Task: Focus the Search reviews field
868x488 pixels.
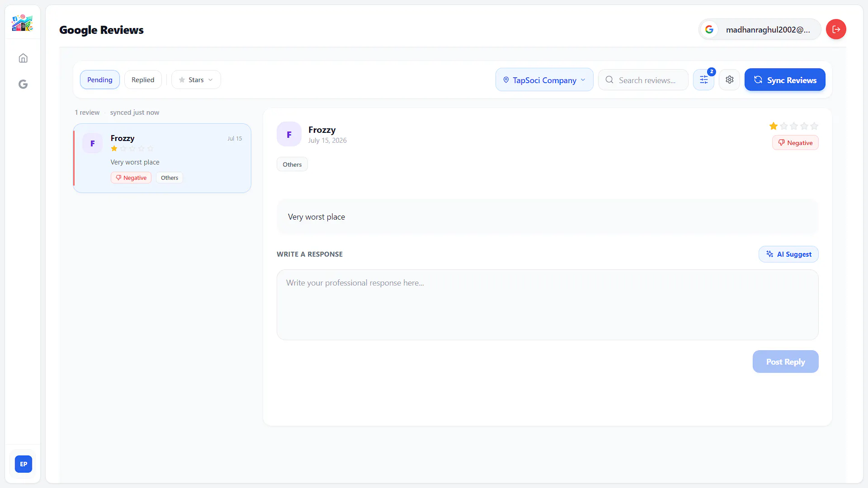Action: [643, 80]
